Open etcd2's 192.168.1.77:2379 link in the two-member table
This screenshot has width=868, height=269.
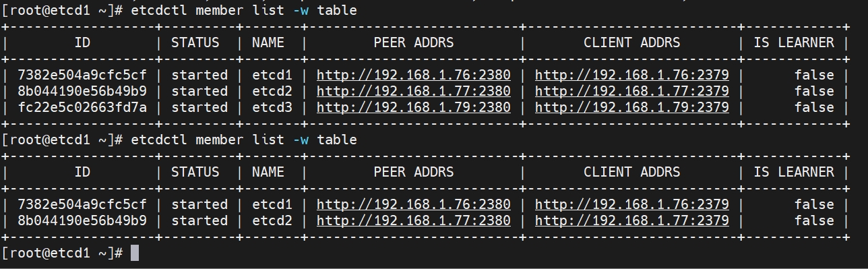click(632, 220)
